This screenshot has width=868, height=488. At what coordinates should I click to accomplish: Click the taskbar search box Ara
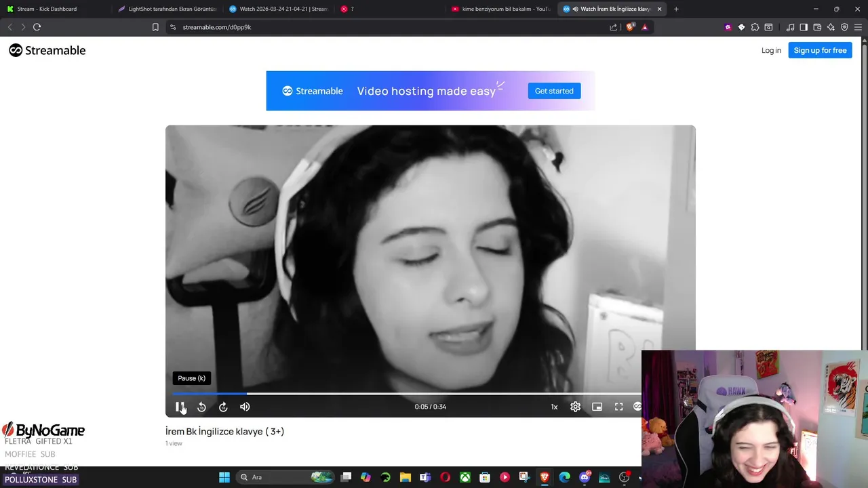(285, 477)
